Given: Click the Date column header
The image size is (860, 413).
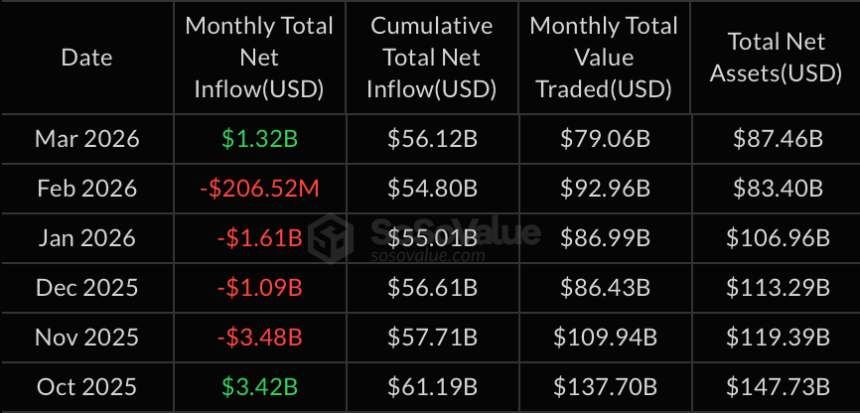Looking at the screenshot, I should pos(86,57).
